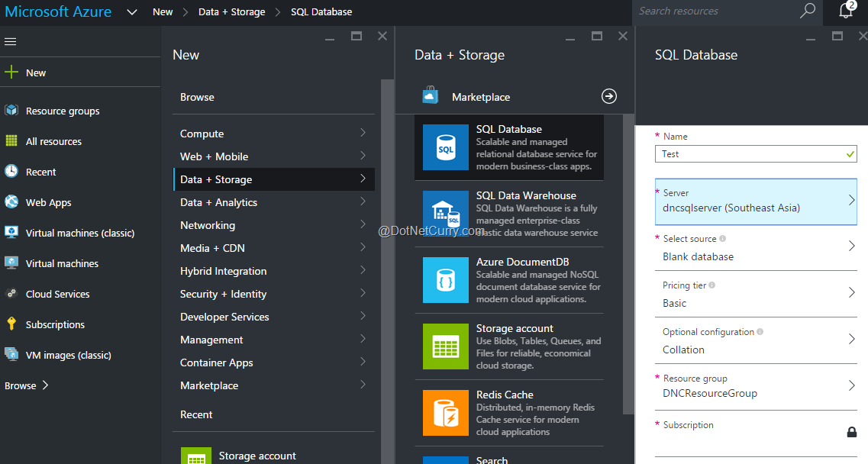Click the Web Apps globe icon
Viewport: 868px width, 464px height.
point(11,201)
